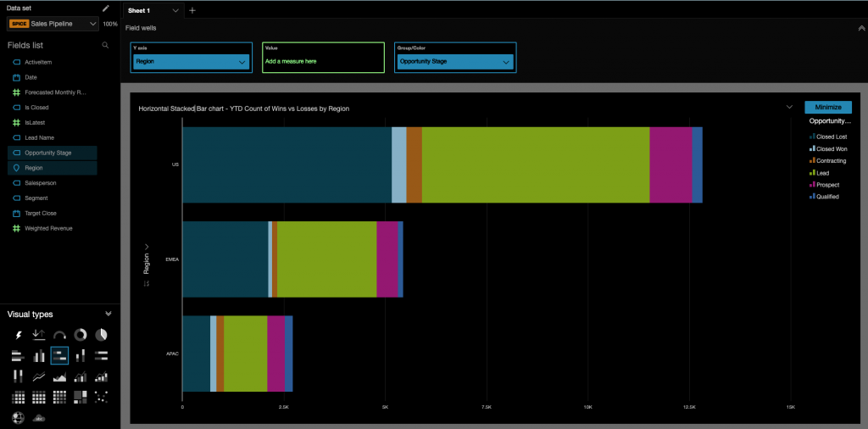Viewport: 868px width, 429px height.
Task: Open the Sheet 1 tab
Action: [x=144, y=10]
